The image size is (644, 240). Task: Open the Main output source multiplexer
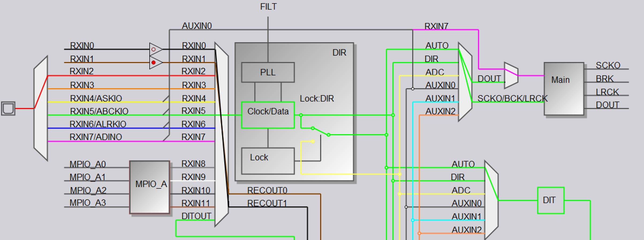(465, 82)
